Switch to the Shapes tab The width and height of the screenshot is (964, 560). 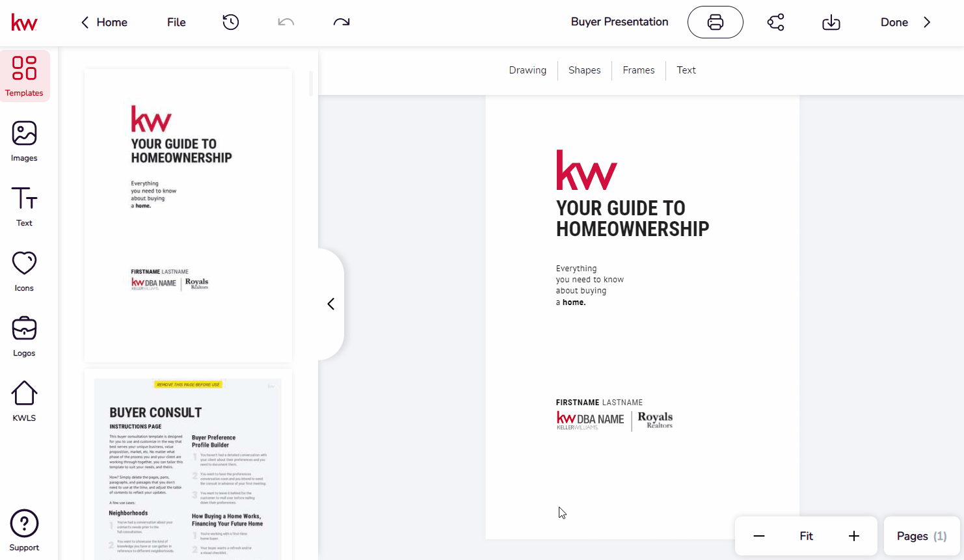click(584, 70)
